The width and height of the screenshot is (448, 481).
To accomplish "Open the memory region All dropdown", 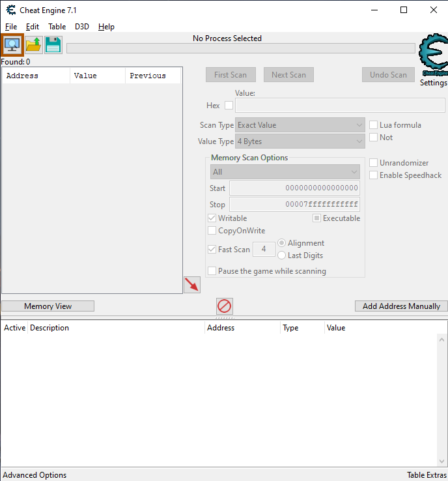I will point(285,172).
